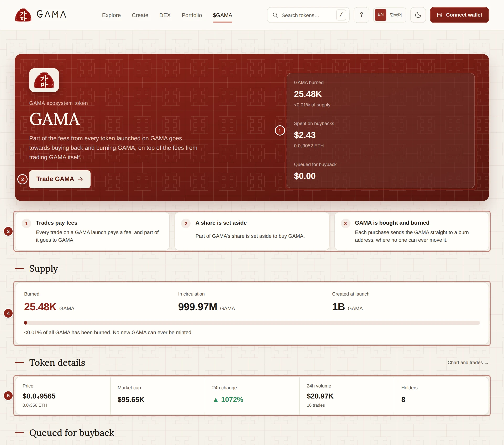Image resolution: width=504 pixels, height=445 pixels.
Task: Select the $GAMA nav tab
Action: pyautogui.click(x=222, y=15)
